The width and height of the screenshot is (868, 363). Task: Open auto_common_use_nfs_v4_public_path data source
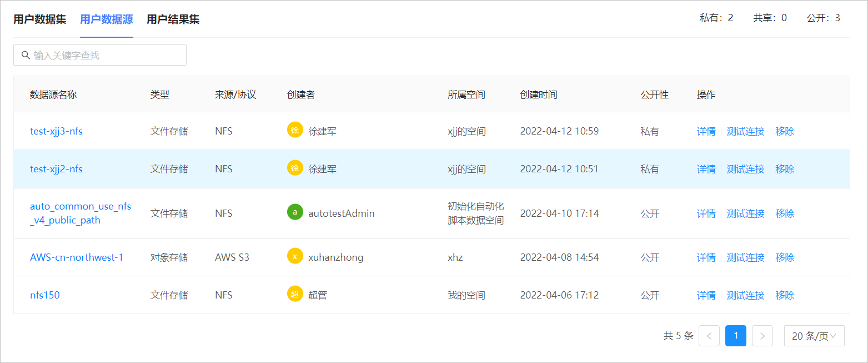point(81,213)
